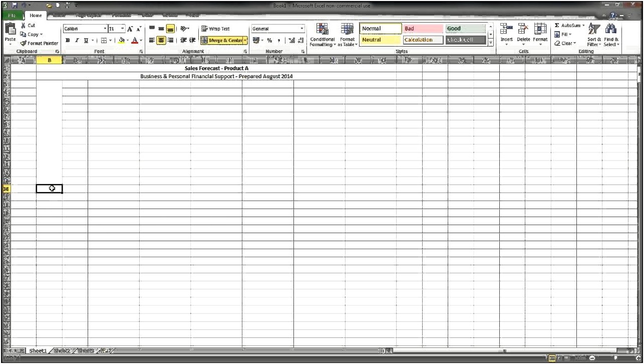644x364 pixels.
Task: Click Decrease Indent icon
Action: point(183,41)
